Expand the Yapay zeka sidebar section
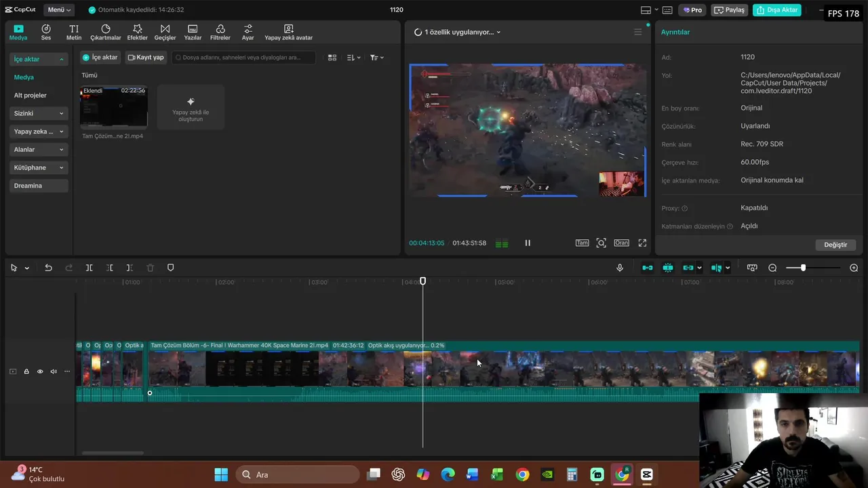This screenshot has width=868, height=488. (x=39, y=131)
